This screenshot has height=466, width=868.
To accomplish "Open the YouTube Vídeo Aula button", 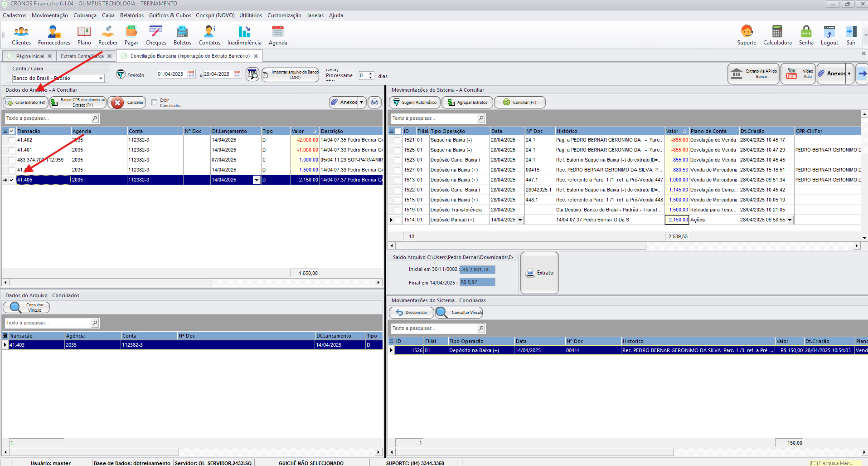I will pyautogui.click(x=798, y=74).
